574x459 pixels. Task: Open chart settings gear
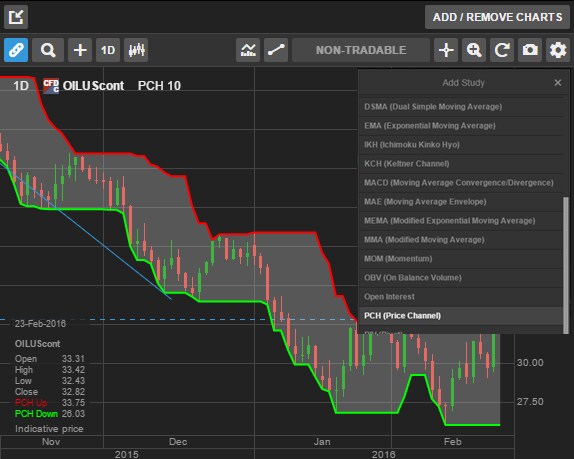pyautogui.click(x=558, y=50)
